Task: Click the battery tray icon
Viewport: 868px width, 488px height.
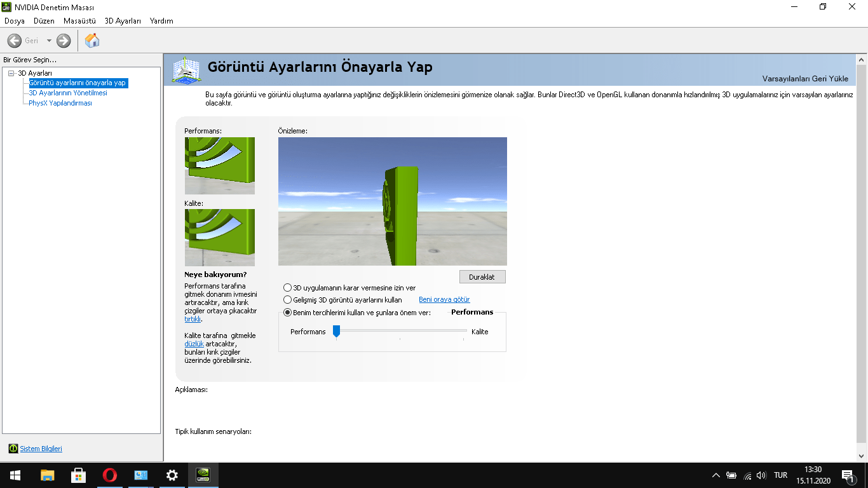Action: pos(731,475)
